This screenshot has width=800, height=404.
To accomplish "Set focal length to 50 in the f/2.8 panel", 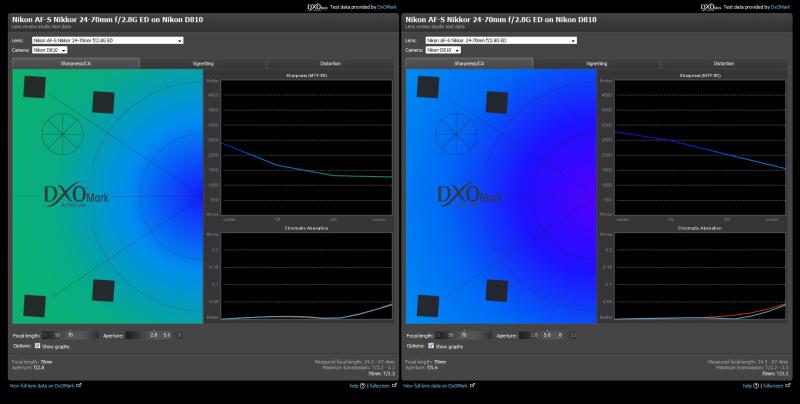I will 57,335.
